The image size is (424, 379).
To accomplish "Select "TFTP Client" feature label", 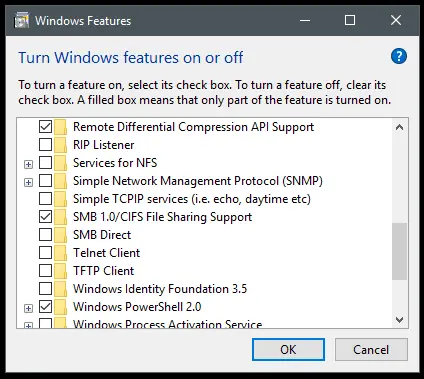I will [103, 271].
